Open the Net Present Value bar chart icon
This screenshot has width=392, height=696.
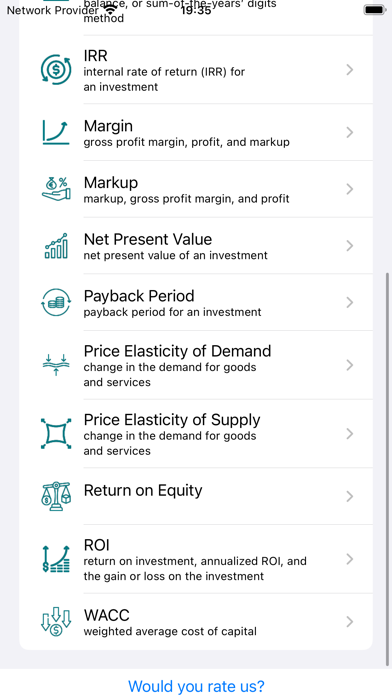tap(56, 246)
